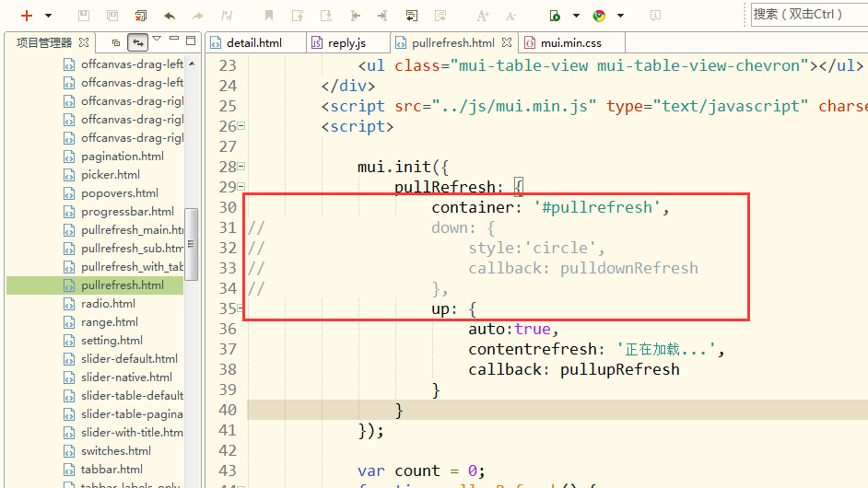868x488 pixels.
Task: Switch to the detail.html tab
Action: (256, 42)
